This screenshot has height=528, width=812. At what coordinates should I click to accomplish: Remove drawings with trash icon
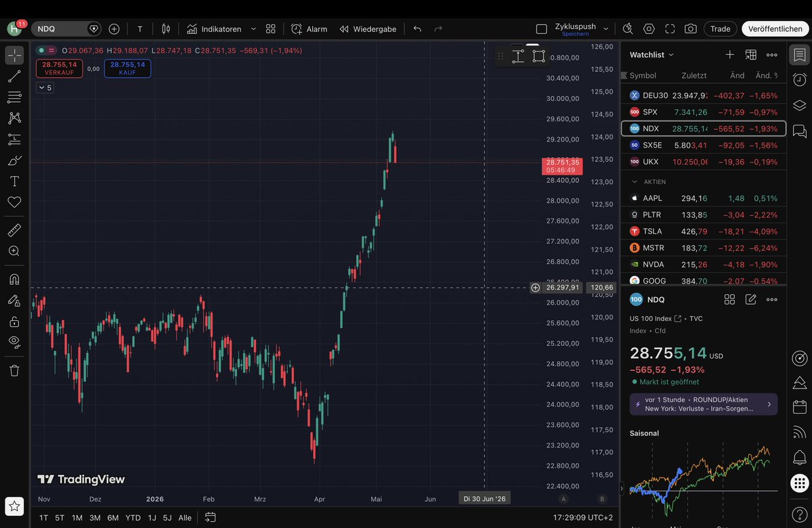coord(14,371)
